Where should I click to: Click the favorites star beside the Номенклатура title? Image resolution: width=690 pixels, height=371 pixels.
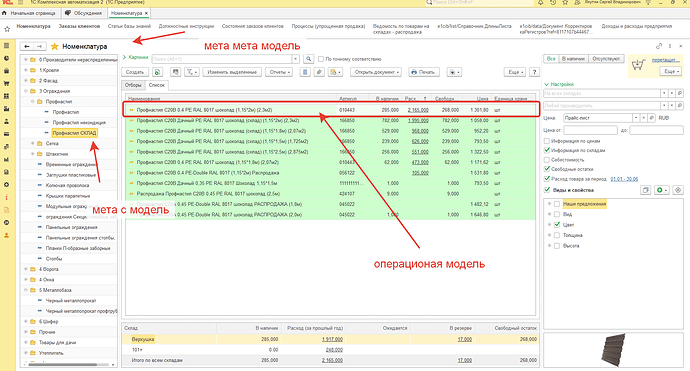55,46
